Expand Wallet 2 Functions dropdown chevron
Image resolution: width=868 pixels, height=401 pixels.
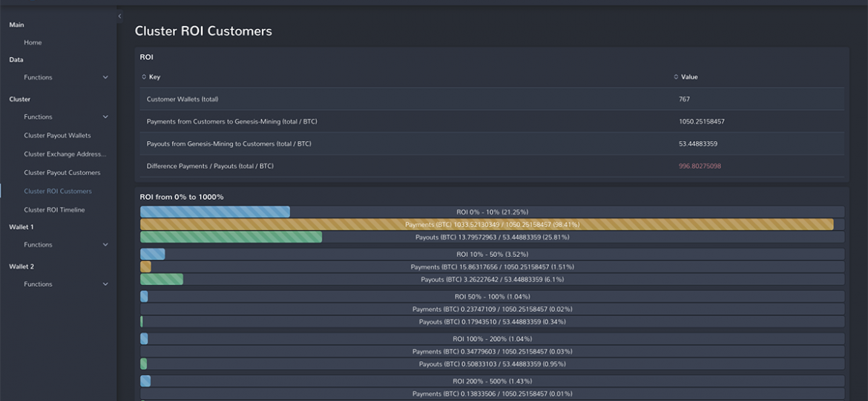coord(105,284)
